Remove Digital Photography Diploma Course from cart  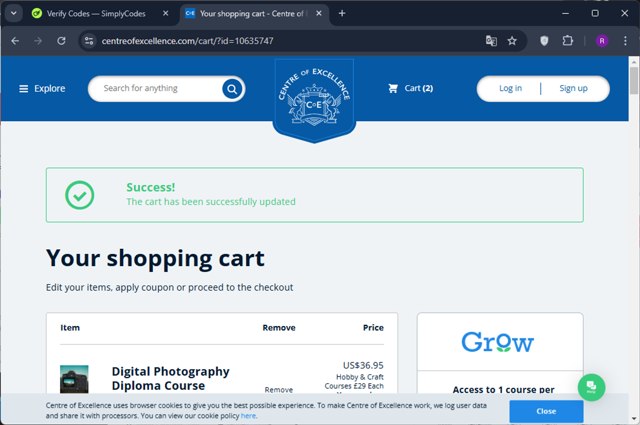coord(278,390)
